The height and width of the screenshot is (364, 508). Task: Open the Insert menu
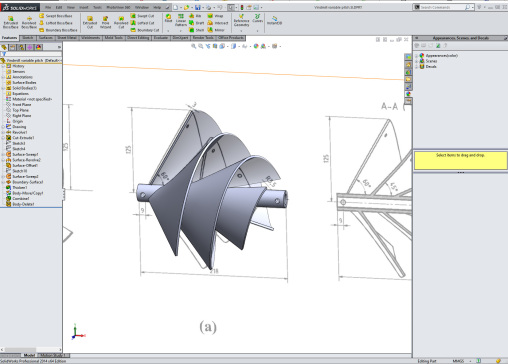tap(84, 7)
